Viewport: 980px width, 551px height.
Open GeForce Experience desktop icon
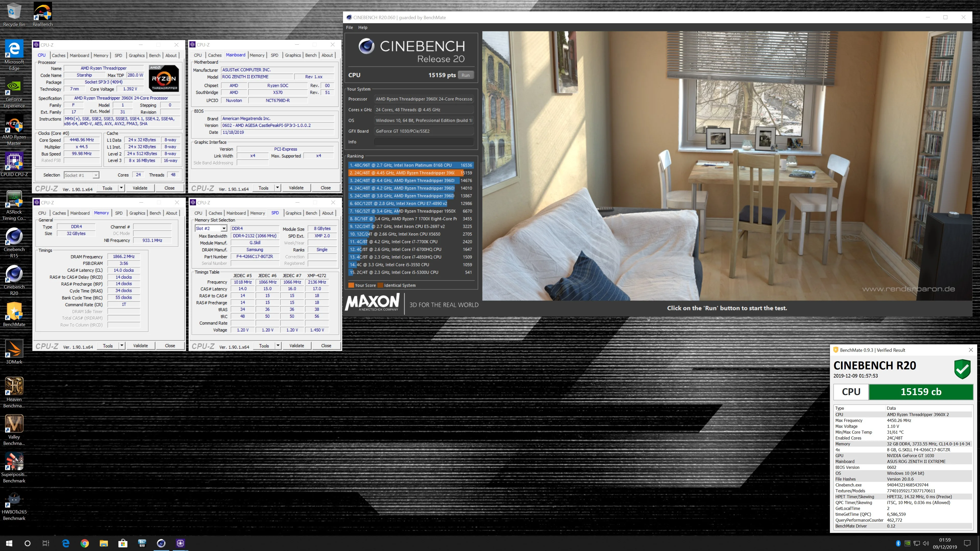[x=14, y=93]
